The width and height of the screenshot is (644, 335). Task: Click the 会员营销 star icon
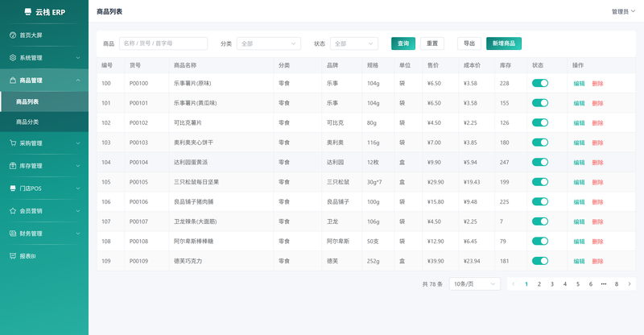coord(13,211)
